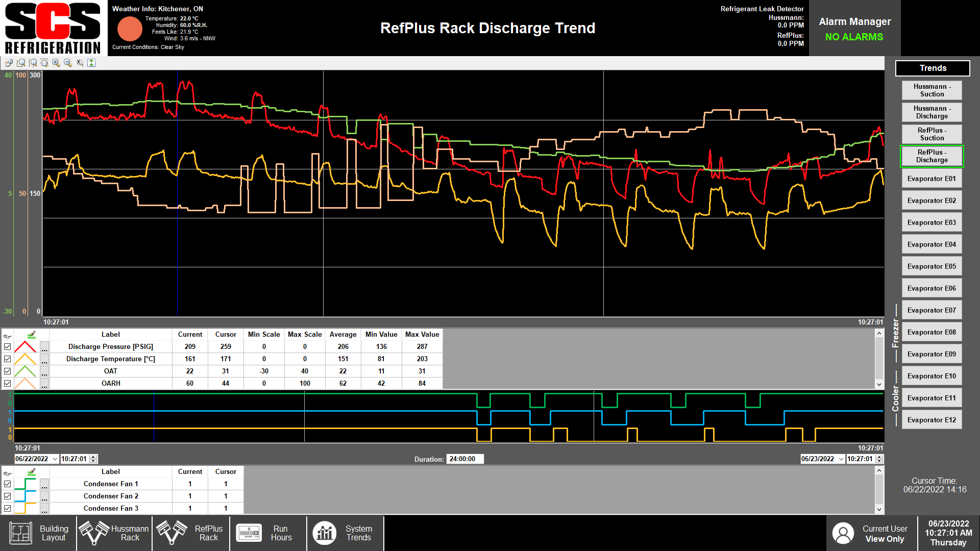Open the Alarm Manager panel
Viewport: 980px width, 551px height.
tap(854, 29)
